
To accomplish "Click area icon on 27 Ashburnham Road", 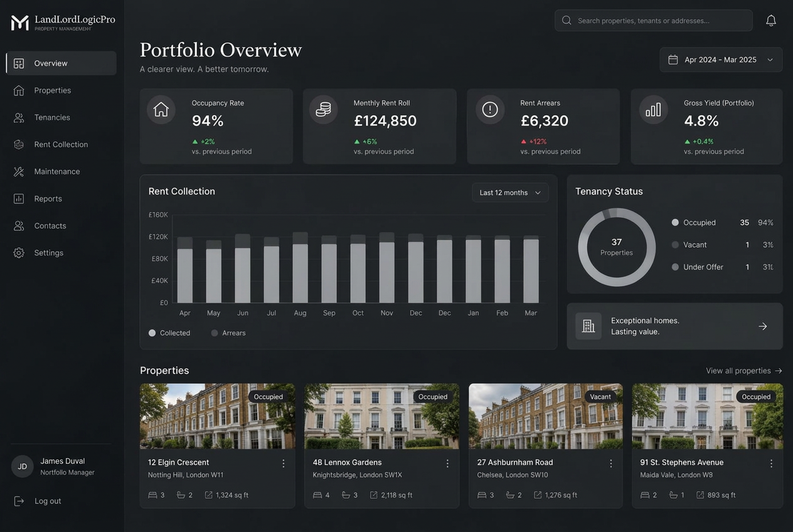I will (538, 495).
